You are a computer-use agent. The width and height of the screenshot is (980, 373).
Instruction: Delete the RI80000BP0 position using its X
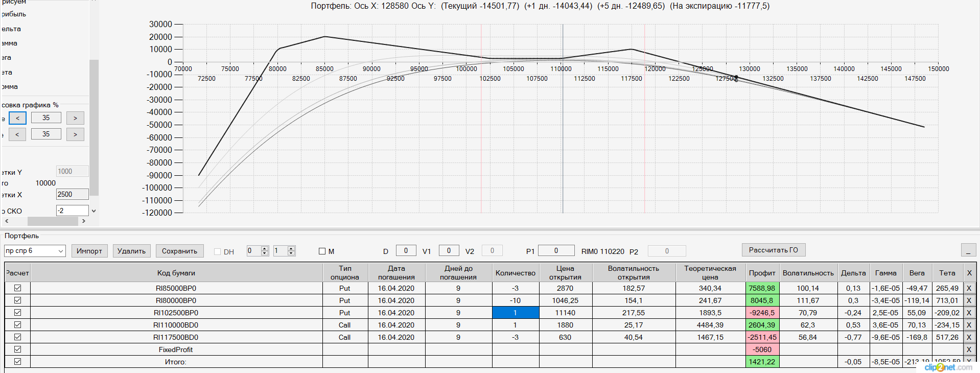[x=969, y=300]
